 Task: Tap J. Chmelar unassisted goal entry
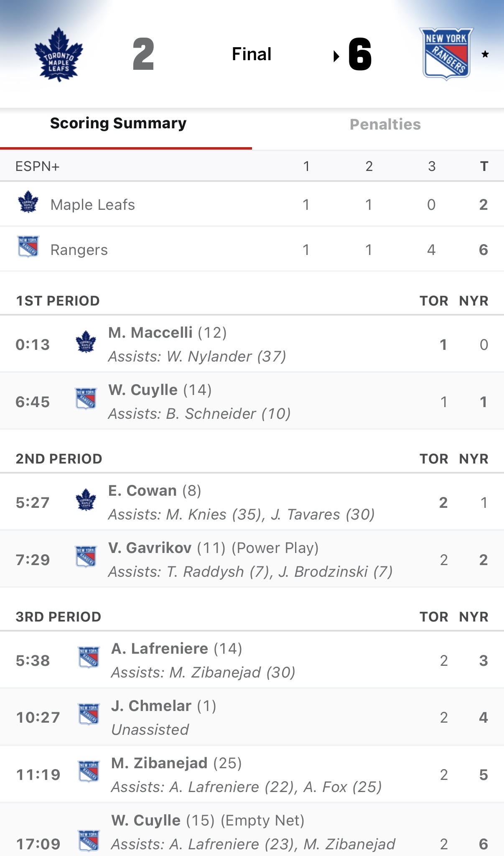pyautogui.click(x=151, y=706)
